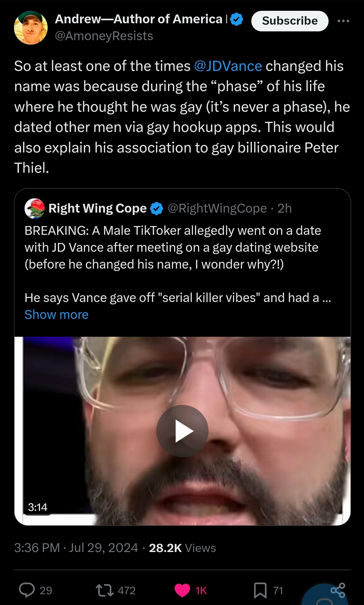Open the 3:36 PM Jul 29 timestamp
364x605 pixels.
tap(76, 548)
